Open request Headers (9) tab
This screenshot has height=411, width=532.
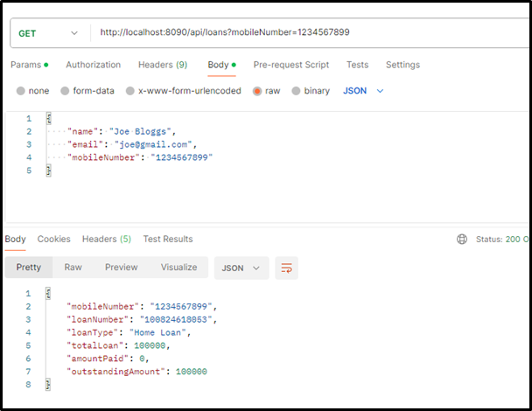tap(162, 65)
